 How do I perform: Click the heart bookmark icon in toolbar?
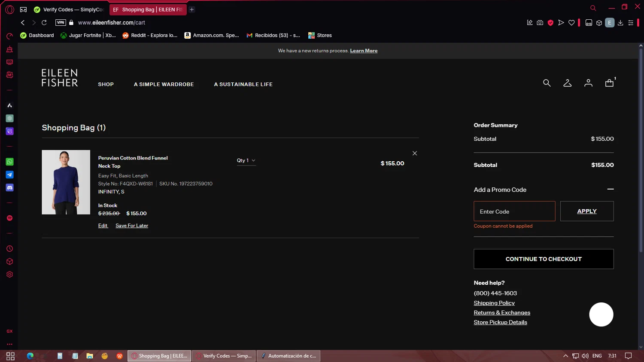pyautogui.click(x=571, y=23)
